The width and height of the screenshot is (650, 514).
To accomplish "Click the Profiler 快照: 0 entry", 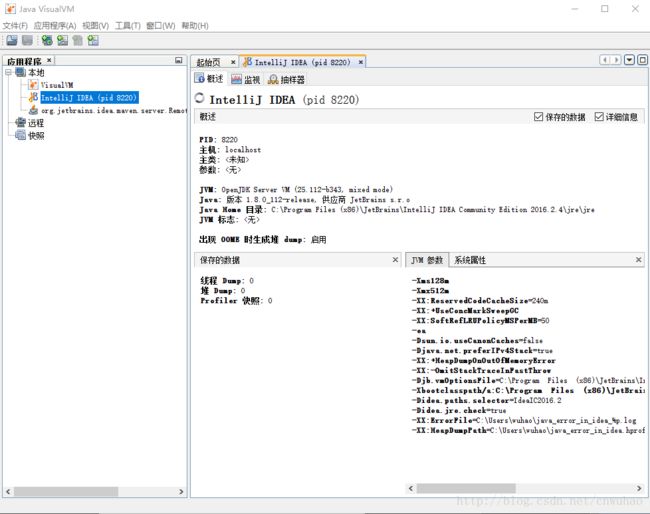I will (x=236, y=301).
